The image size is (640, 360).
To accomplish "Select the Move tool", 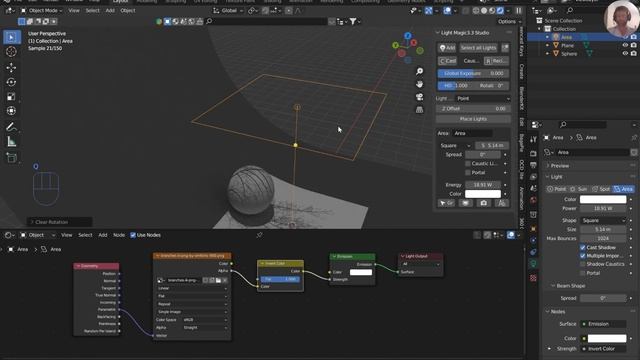I will 11,67.
